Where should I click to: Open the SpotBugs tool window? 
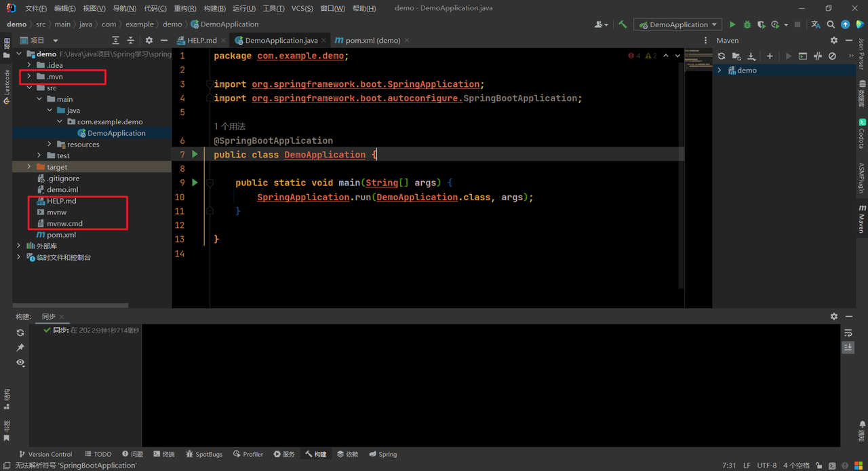[203, 455]
